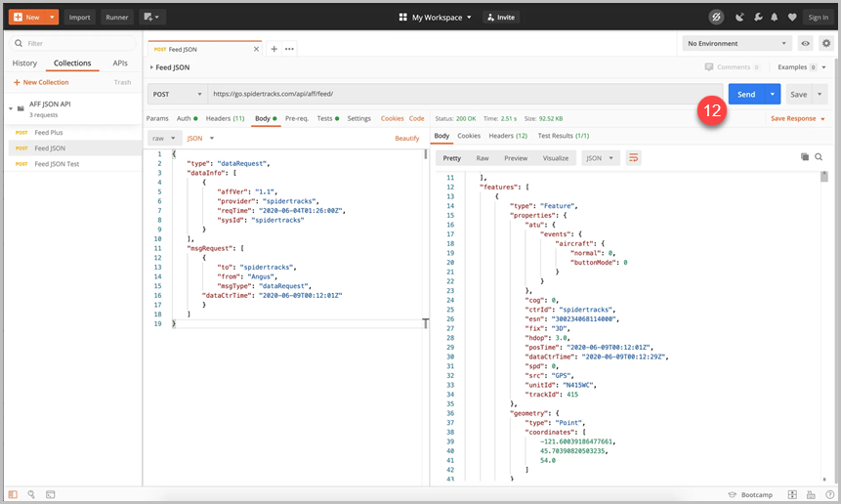Image resolution: width=841 pixels, height=504 pixels.
Task: Open the New button dropdown arrow
Action: [x=52, y=18]
